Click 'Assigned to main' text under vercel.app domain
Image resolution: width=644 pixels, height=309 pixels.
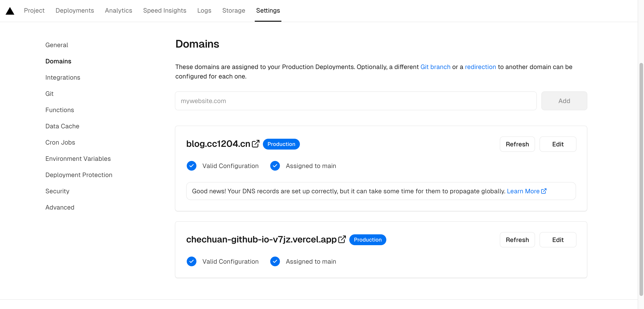coord(311,262)
